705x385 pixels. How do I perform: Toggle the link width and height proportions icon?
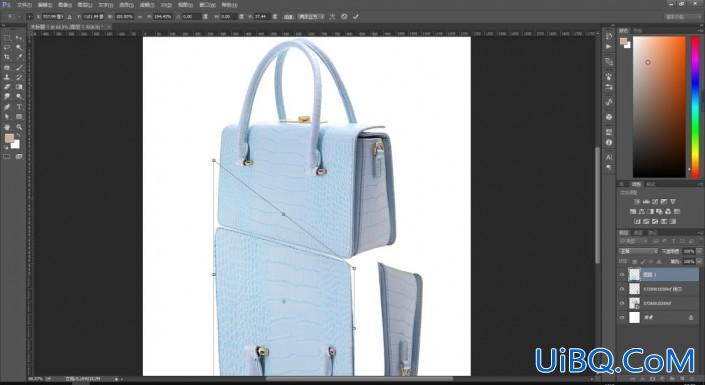[139, 17]
